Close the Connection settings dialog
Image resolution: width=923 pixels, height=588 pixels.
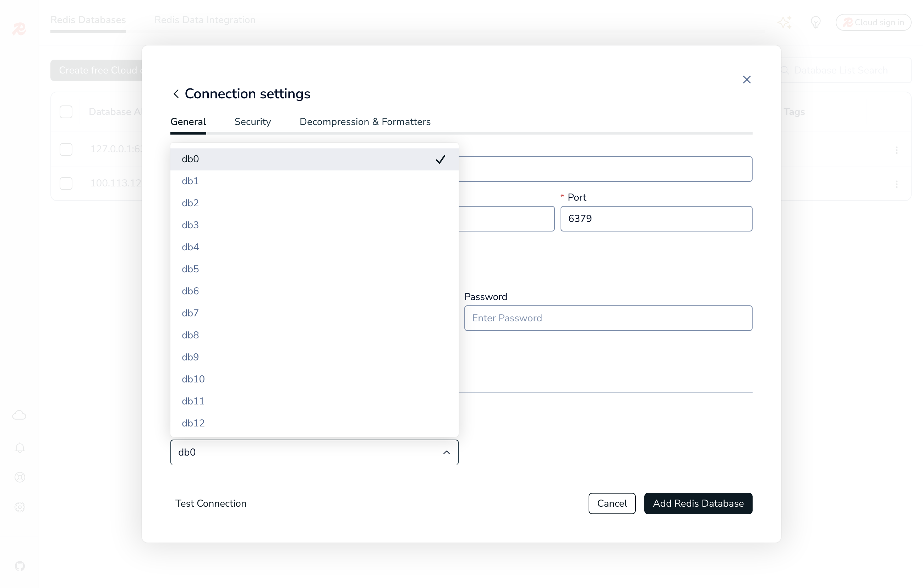[747, 79]
